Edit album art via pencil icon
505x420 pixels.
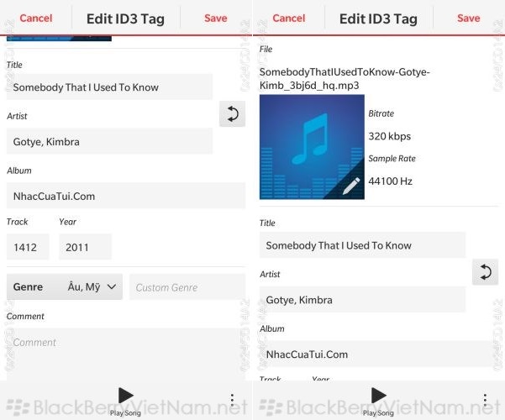click(350, 186)
